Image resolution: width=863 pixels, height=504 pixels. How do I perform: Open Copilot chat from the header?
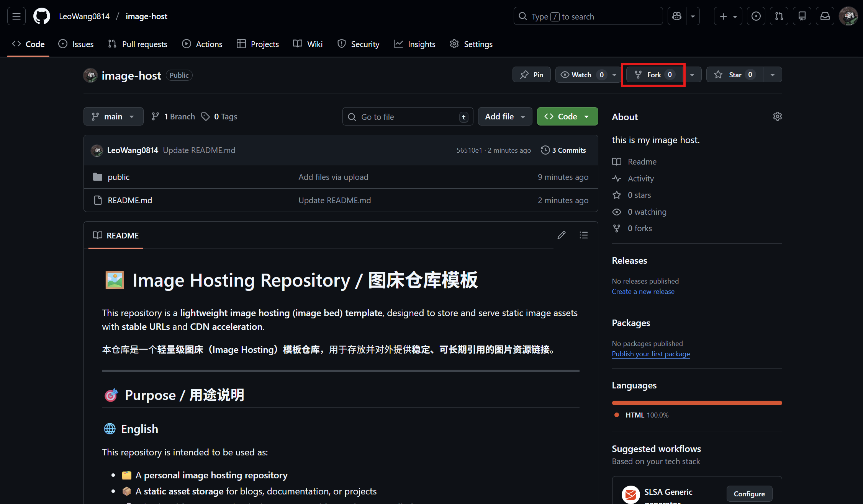coord(676,16)
